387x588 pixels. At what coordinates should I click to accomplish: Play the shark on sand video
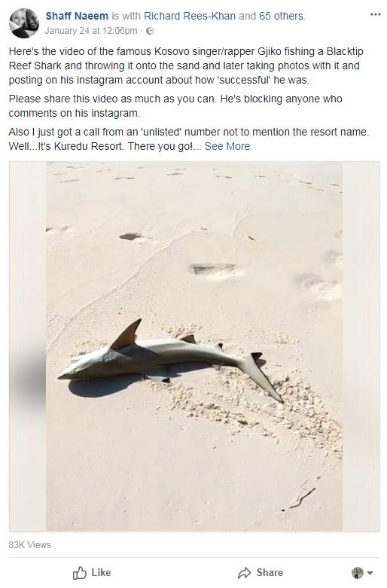point(193,346)
